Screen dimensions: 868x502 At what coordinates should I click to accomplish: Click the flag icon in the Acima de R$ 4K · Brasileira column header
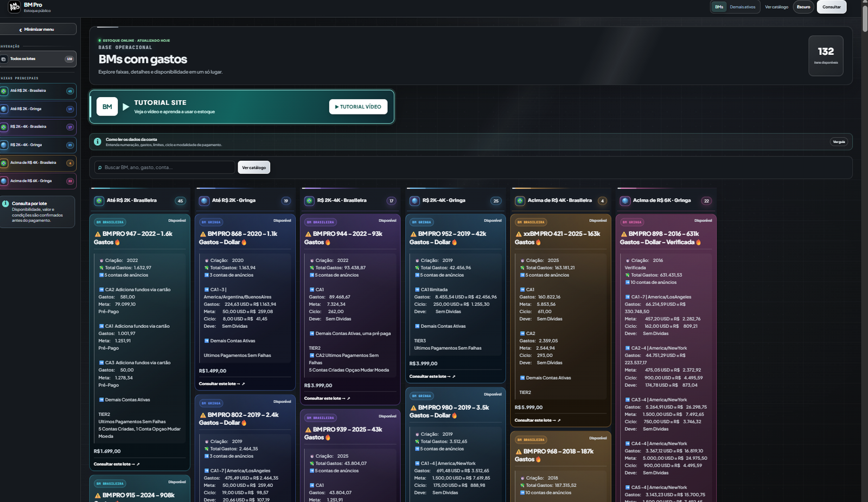(520, 201)
